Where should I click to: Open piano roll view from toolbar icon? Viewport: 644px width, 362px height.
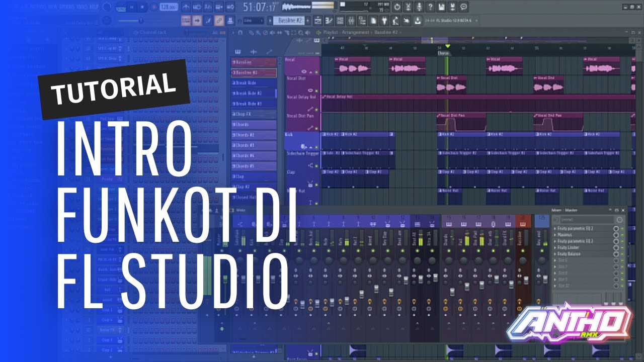tap(329, 21)
